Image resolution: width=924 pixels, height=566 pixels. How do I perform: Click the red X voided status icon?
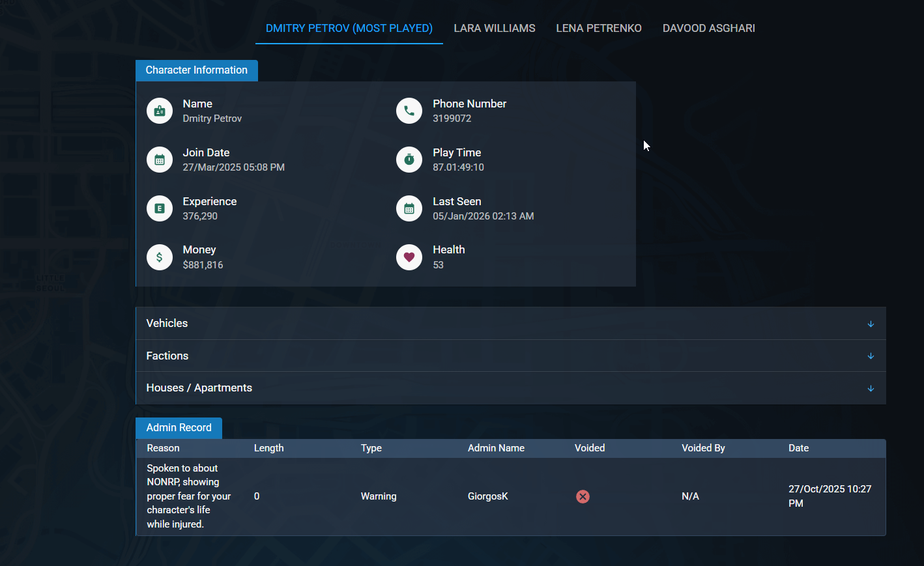click(583, 496)
